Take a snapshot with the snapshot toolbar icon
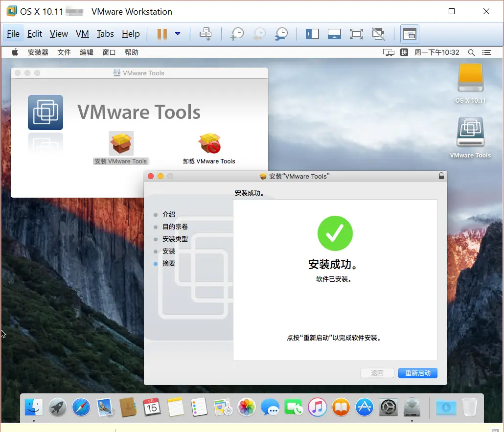Image resolution: width=504 pixels, height=432 pixels. [237, 34]
